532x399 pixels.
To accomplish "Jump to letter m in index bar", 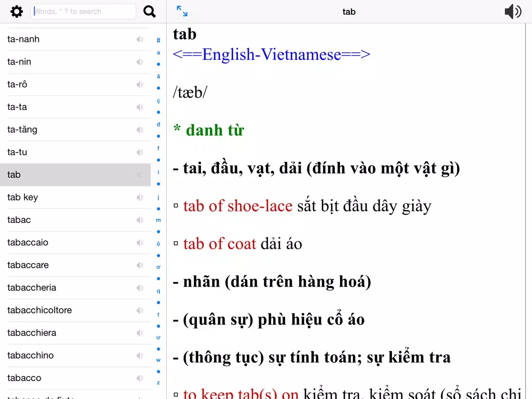I will [x=158, y=220].
